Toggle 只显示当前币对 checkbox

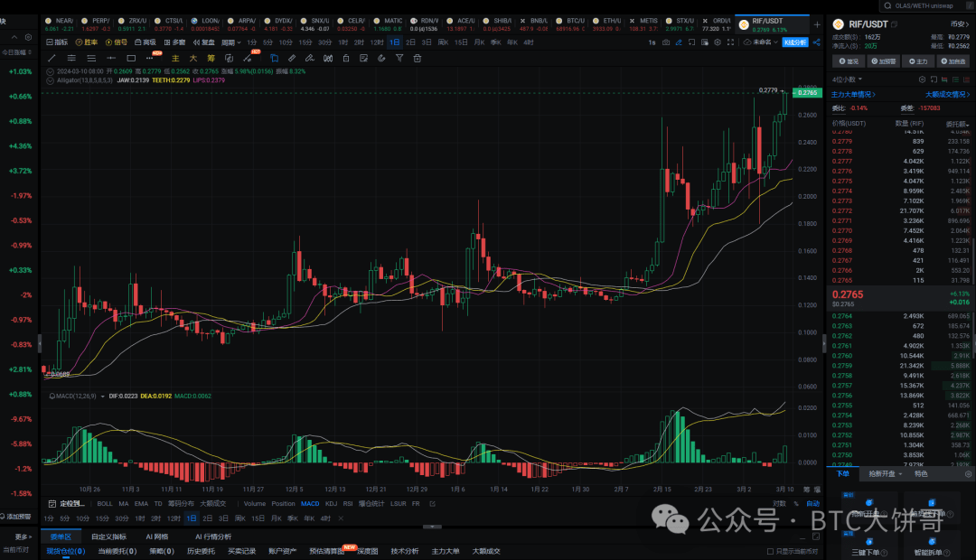tap(771, 551)
